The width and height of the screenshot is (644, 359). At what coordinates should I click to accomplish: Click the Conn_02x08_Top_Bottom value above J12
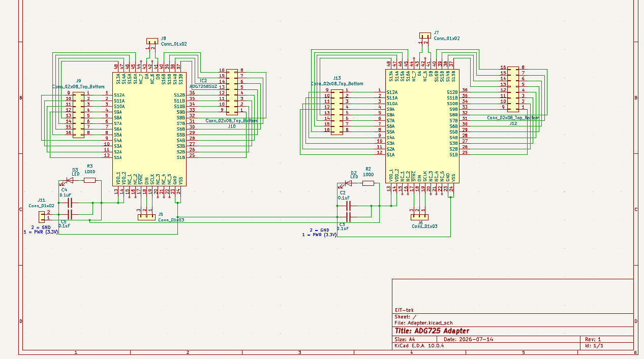point(513,118)
